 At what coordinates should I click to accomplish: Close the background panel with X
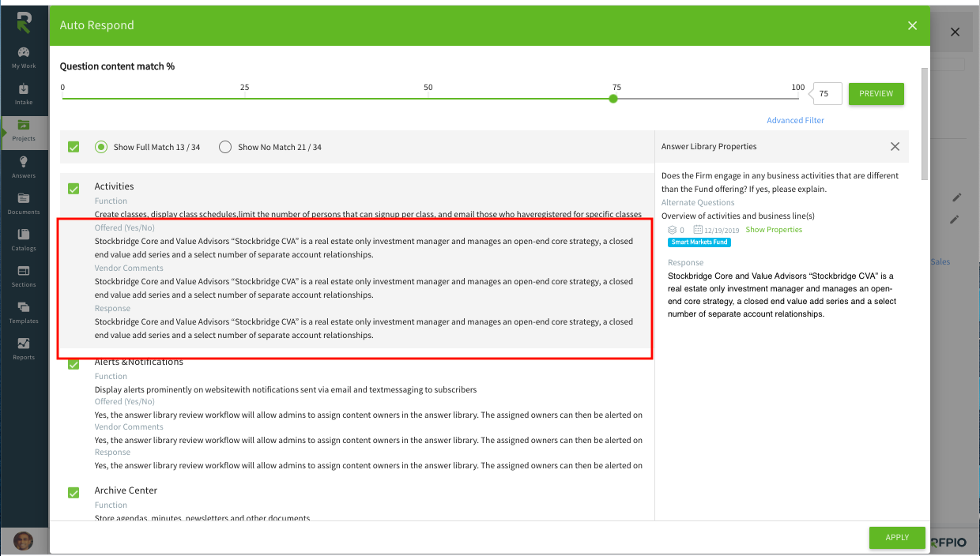955,32
